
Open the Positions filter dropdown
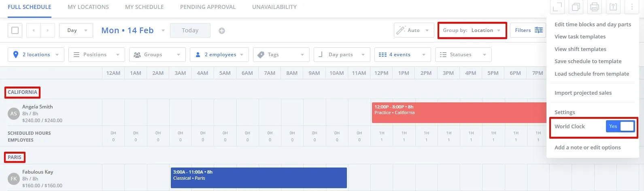click(97, 55)
